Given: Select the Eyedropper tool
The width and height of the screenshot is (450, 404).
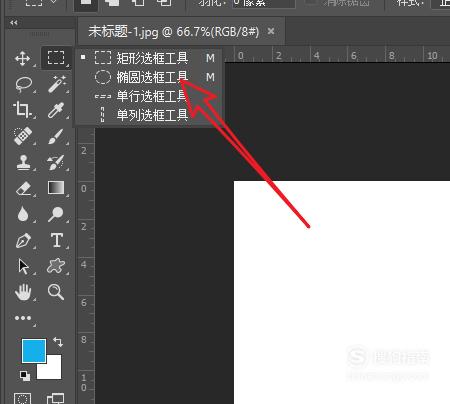Looking at the screenshot, I should 56,110.
